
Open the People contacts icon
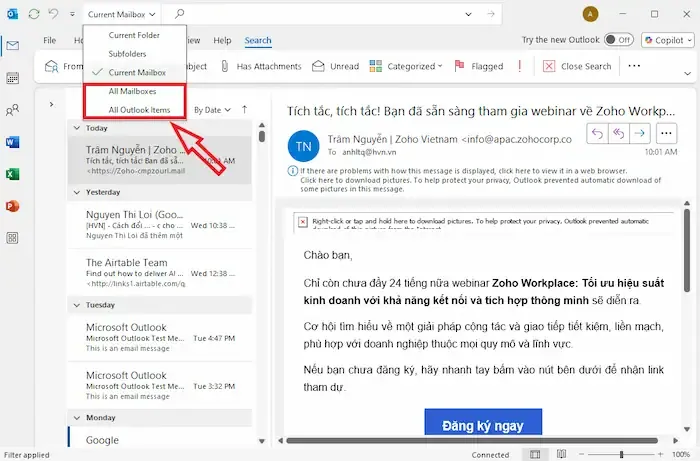coord(12,110)
